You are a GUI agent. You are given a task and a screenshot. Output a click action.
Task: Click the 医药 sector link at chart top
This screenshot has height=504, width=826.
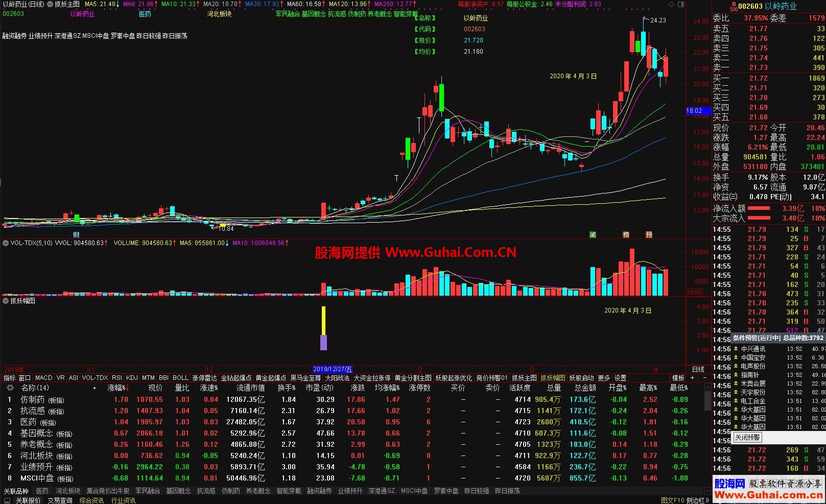tap(145, 14)
